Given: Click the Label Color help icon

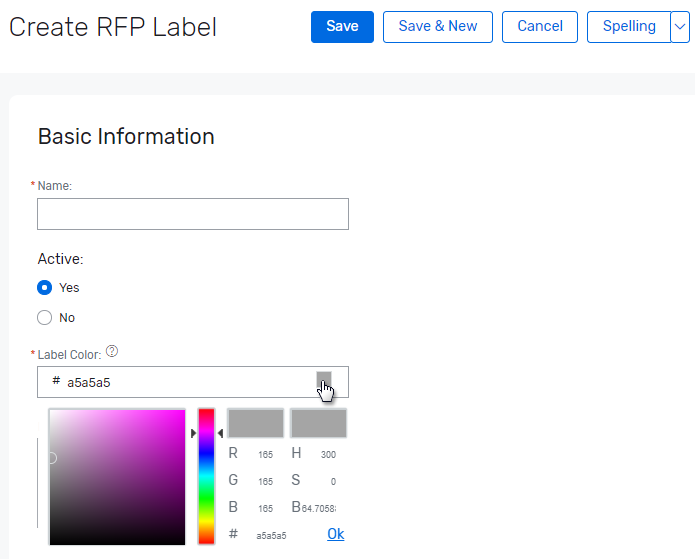Looking at the screenshot, I should 112,352.
